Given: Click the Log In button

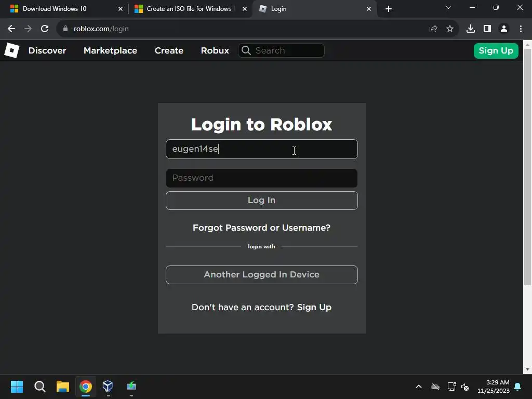Looking at the screenshot, I should 262,201.
